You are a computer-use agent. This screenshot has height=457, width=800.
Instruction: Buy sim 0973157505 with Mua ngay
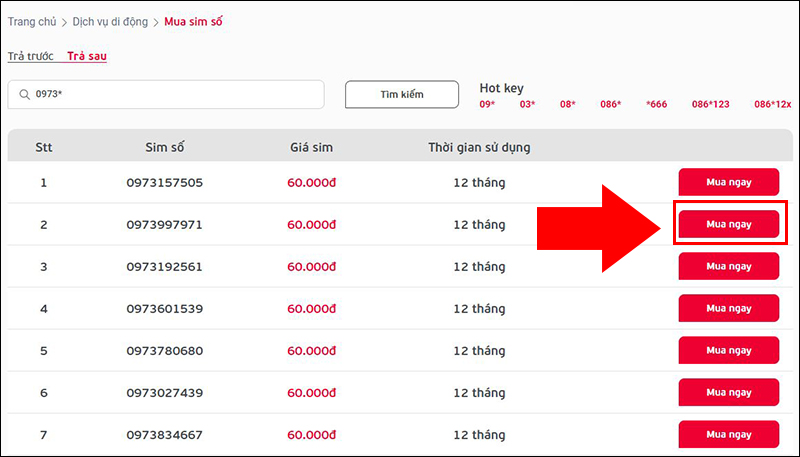728,182
